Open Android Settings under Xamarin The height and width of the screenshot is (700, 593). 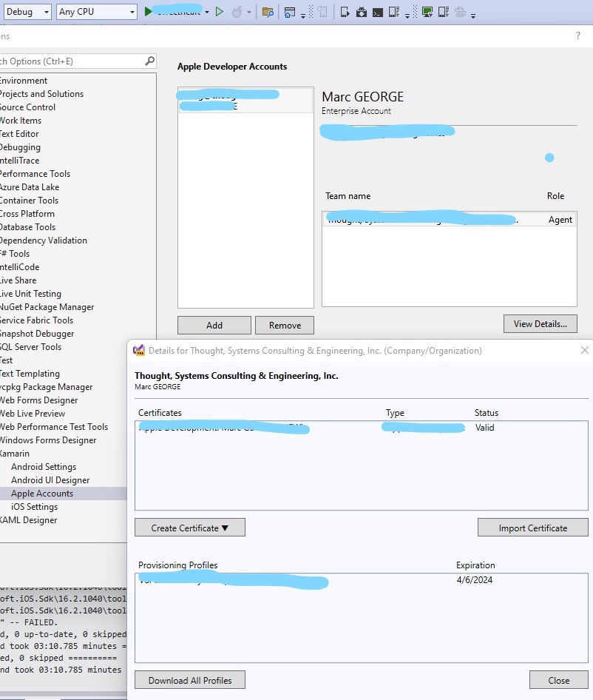pyautogui.click(x=44, y=466)
